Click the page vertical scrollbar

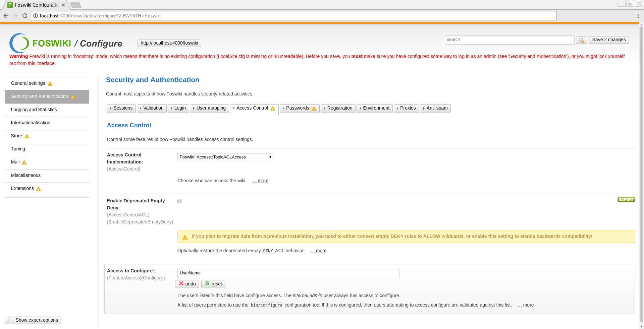pos(641,174)
